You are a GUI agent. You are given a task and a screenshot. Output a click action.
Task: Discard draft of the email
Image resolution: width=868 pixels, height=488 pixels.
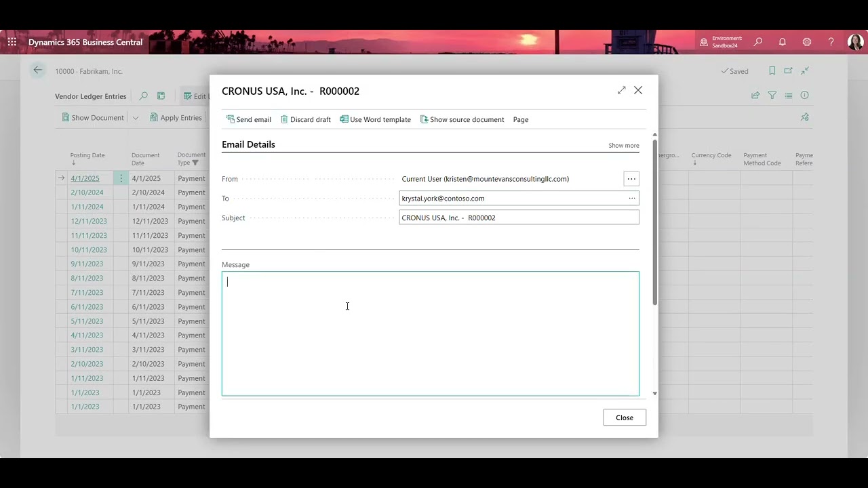click(x=306, y=119)
